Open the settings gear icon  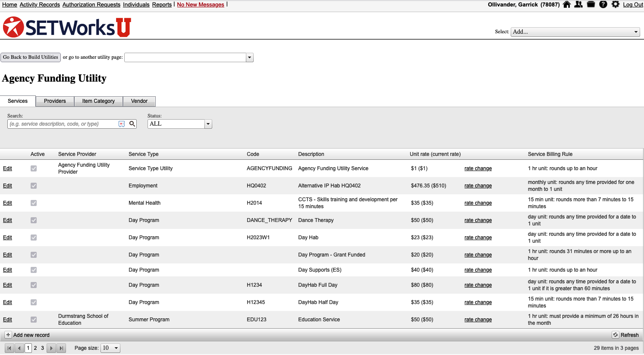(616, 4)
